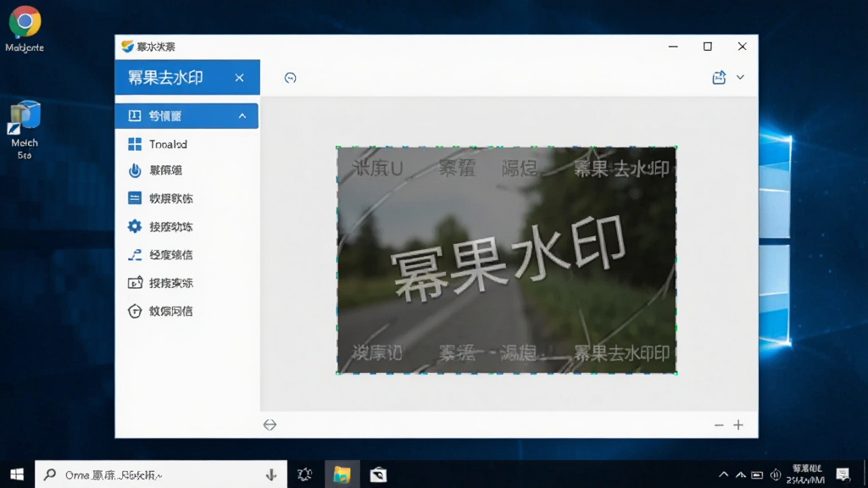This screenshot has height=488, width=868.
Task: Click the app logo in the title bar
Action: click(x=127, y=47)
